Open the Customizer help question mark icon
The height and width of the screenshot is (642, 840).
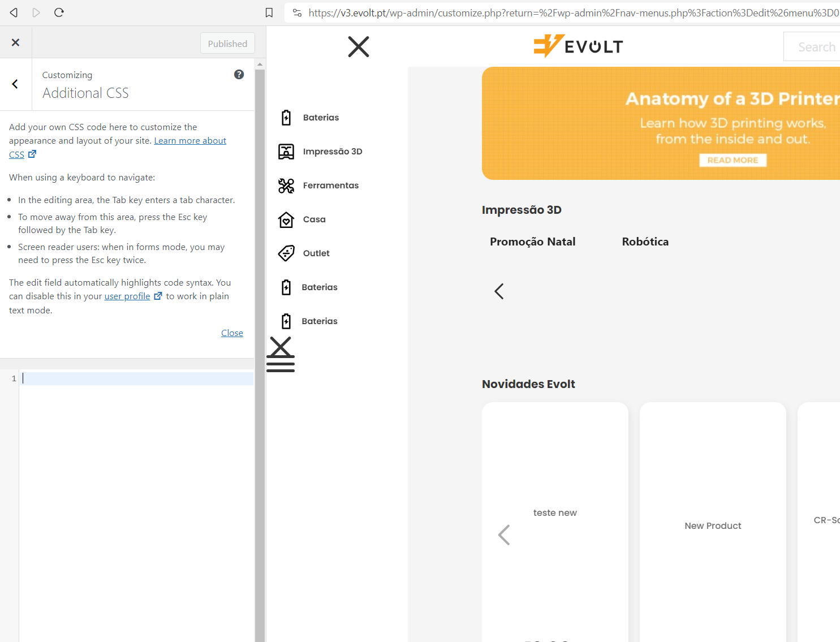click(239, 75)
